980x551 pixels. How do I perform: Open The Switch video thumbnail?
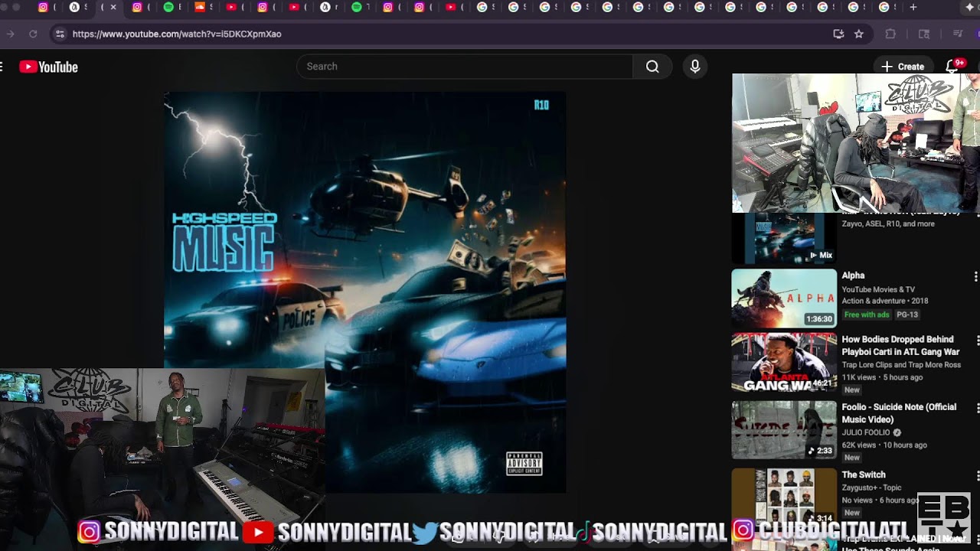(x=784, y=497)
